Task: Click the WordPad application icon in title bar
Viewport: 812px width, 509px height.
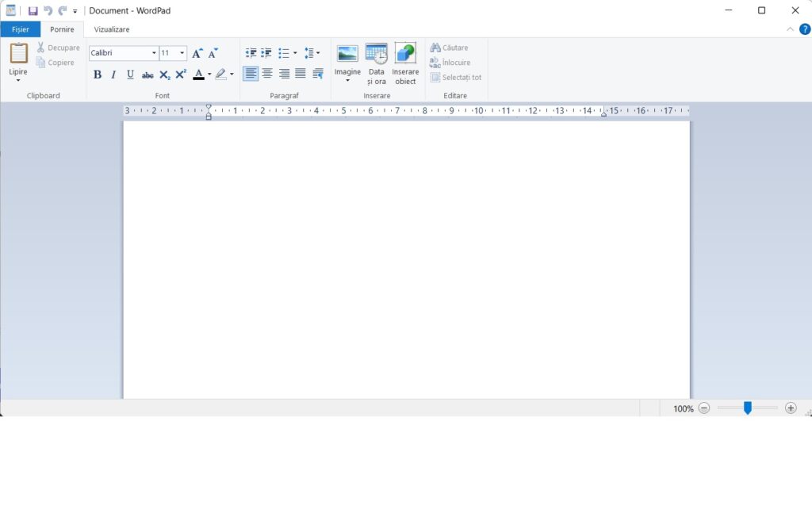Action: pyautogui.click(x=11, y=10)
